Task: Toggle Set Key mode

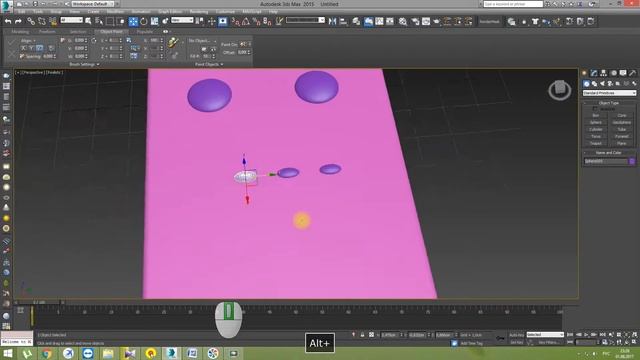Action: pyautogui.click(x=516, y=342)
